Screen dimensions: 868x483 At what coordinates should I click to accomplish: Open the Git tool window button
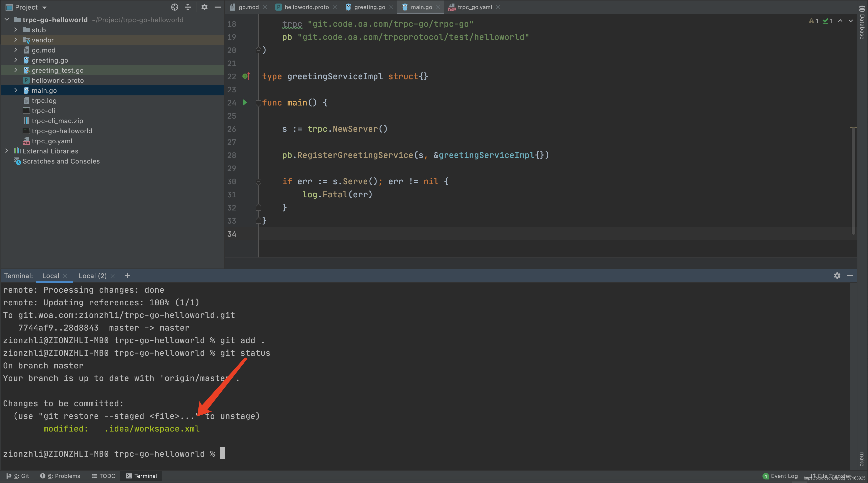[x=18, y=476]
